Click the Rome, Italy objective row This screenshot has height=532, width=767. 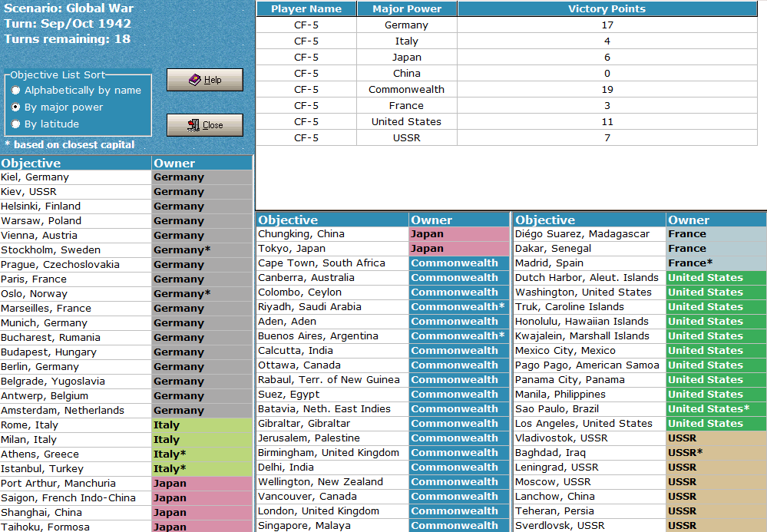tap(126, 425)
